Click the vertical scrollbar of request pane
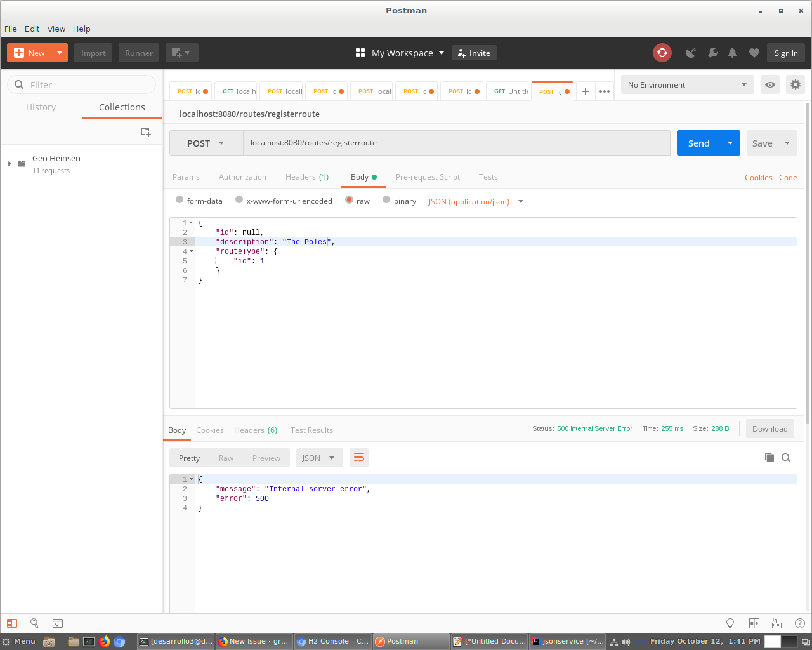 click(808, 263)
